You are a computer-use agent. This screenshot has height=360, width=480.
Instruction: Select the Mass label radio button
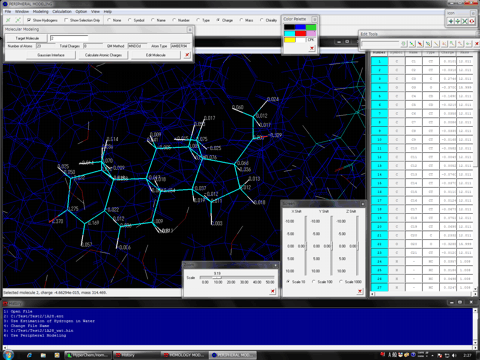pyautogui.click(x=241, y=20)
